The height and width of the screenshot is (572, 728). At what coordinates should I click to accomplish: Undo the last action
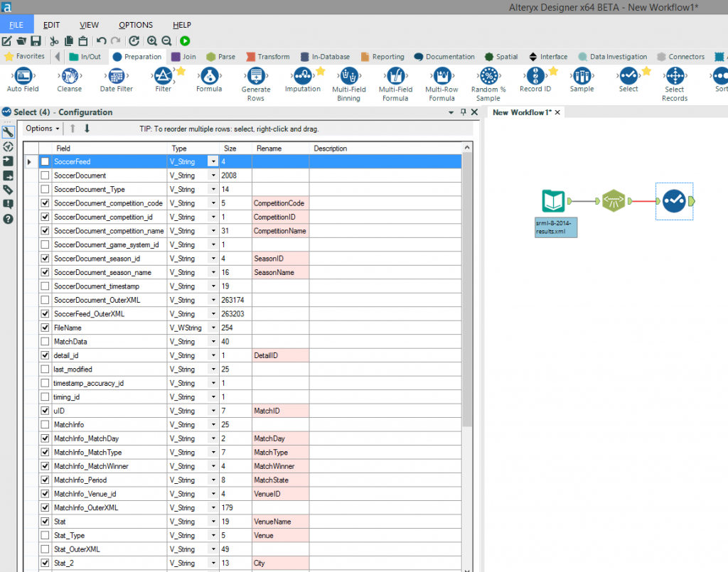101,41
